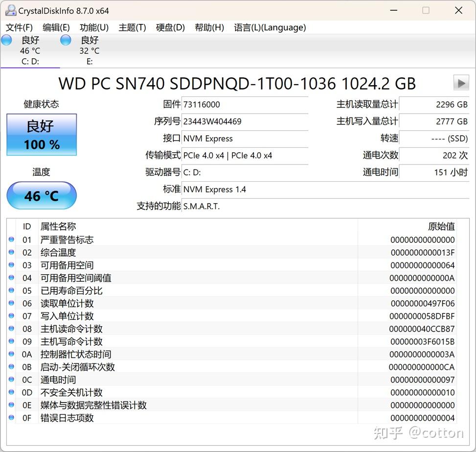Click the 转速 value ---- (SSD)
Screen dimensions: 476x452
point(434,138)
